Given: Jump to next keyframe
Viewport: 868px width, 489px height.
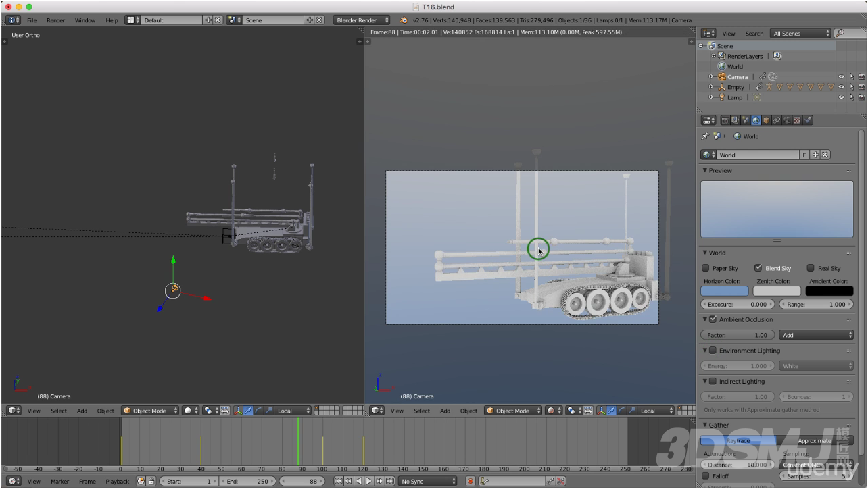Looking at the screenshot, I should click(x=379, y=481).
